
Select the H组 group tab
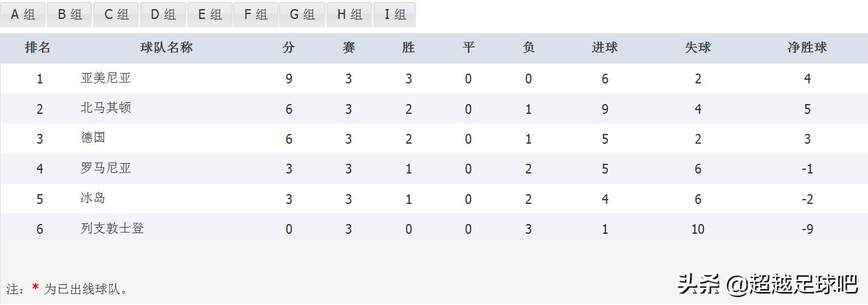point(350,15)
